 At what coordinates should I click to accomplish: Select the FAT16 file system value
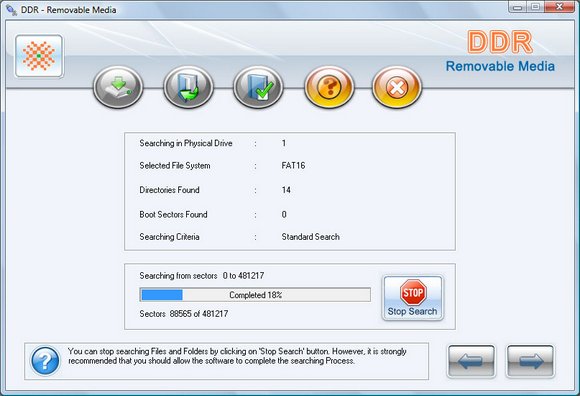tap(293, 165)
